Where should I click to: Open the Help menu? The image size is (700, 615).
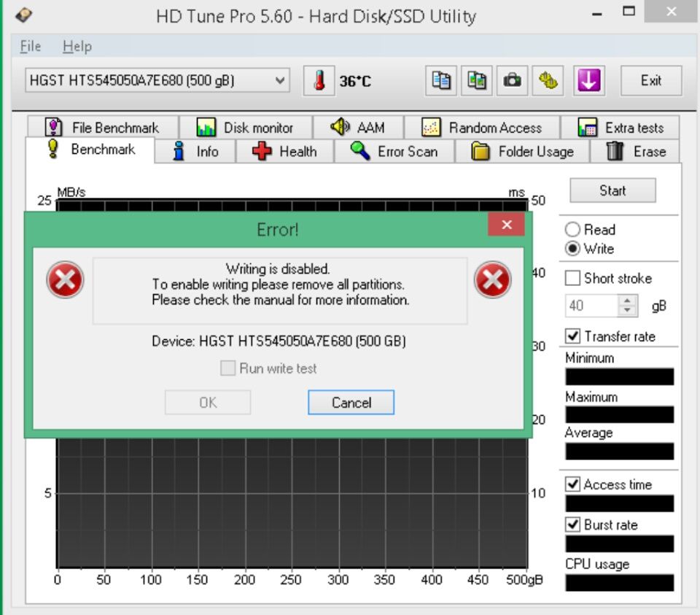click(x=77, y=46)
